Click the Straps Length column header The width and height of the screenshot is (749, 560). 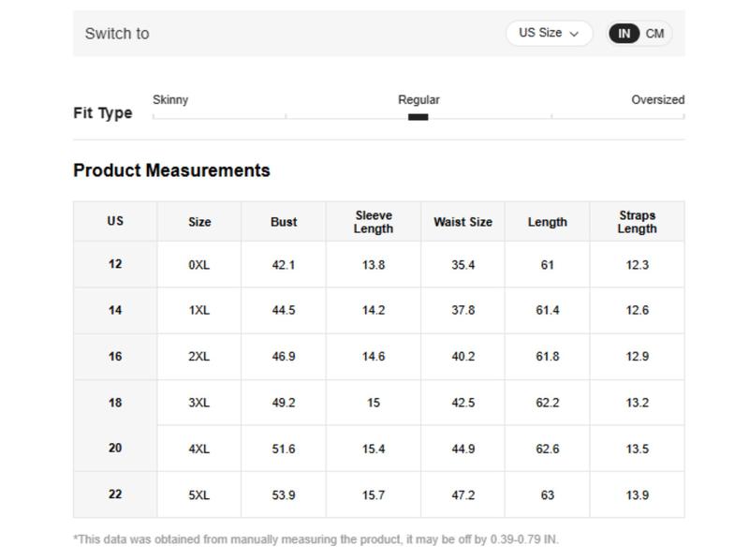pos(637,222)
